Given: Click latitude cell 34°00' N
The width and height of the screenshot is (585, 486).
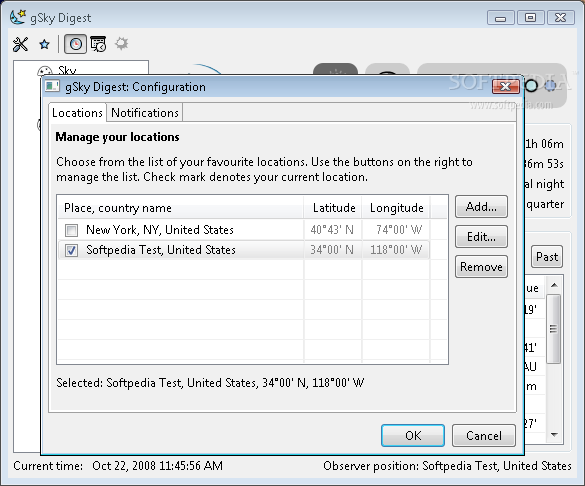Looking at the screenshot, I should (332, 250).
